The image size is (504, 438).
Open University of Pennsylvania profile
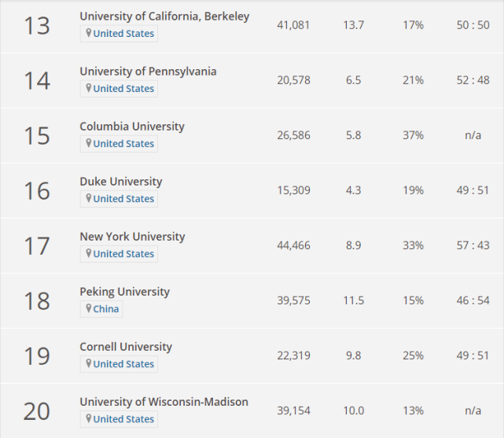pos(148,72)
